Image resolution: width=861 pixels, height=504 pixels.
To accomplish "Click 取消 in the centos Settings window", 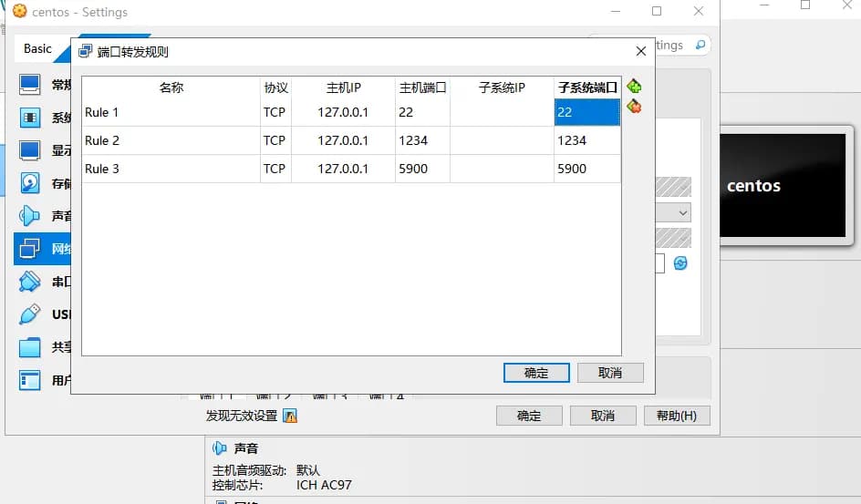I will coord(603,416).
